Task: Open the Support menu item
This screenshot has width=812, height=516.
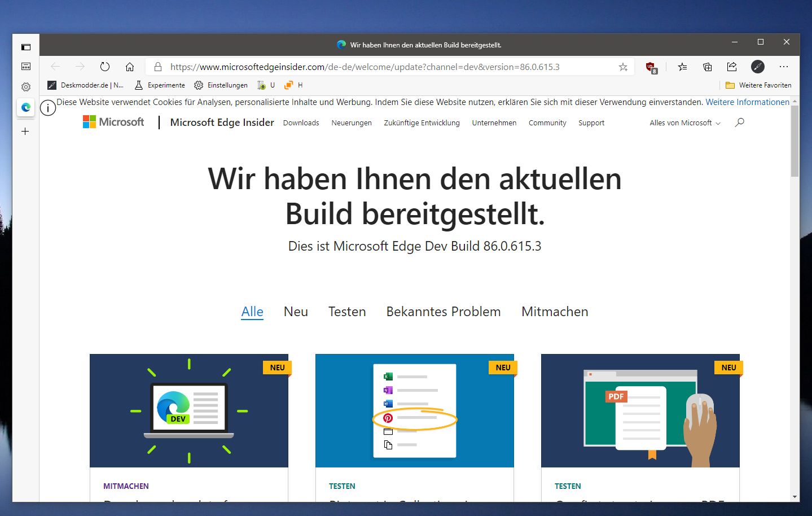Action: pos(591,123)
